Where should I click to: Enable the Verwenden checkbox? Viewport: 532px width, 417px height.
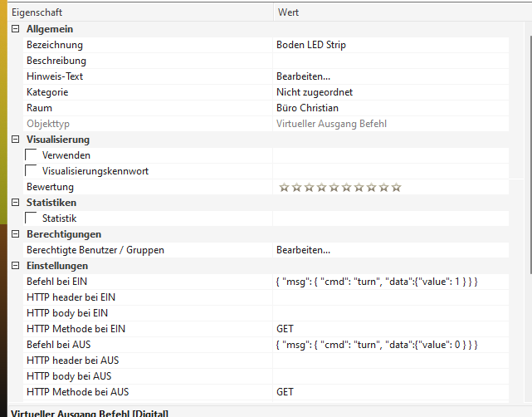32,155
